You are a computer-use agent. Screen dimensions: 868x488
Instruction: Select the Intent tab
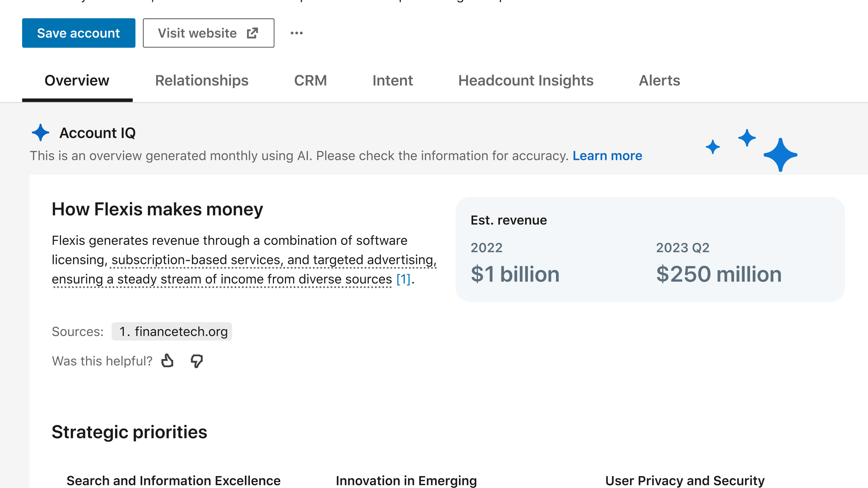click(393, 80)
